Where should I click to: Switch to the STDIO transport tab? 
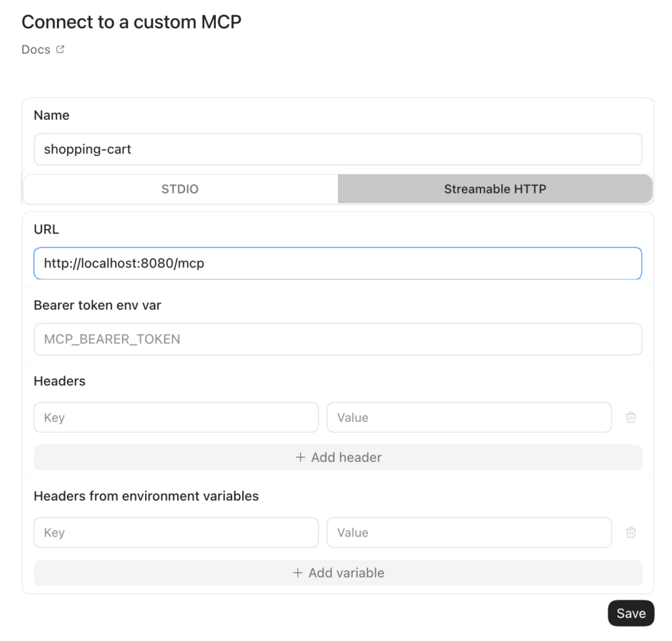click(180, 189)
